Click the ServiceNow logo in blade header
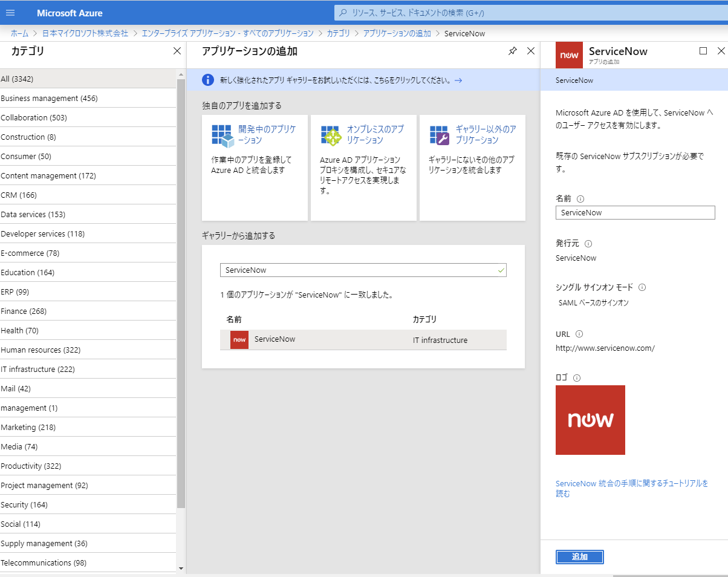The height and width of the screenshot is (577, 728). [569, 55]
